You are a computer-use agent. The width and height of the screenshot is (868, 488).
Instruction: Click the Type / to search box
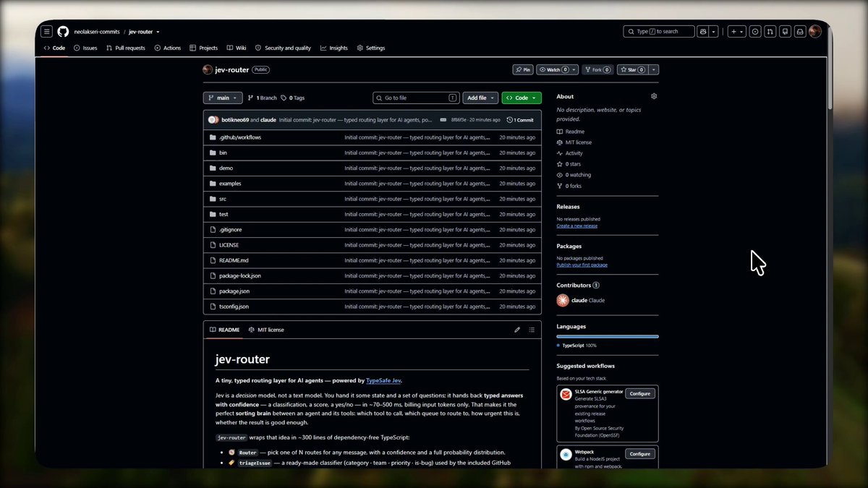659,32
